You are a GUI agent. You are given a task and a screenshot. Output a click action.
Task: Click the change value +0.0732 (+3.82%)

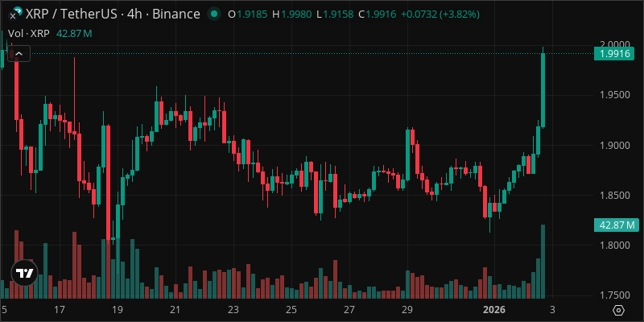(x=440, y=14)
